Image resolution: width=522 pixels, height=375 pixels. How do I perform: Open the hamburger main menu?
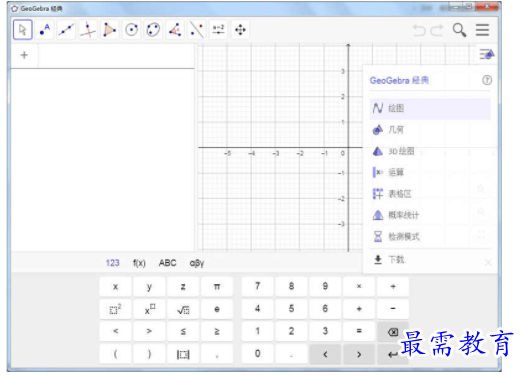click(x=482, y=30)
